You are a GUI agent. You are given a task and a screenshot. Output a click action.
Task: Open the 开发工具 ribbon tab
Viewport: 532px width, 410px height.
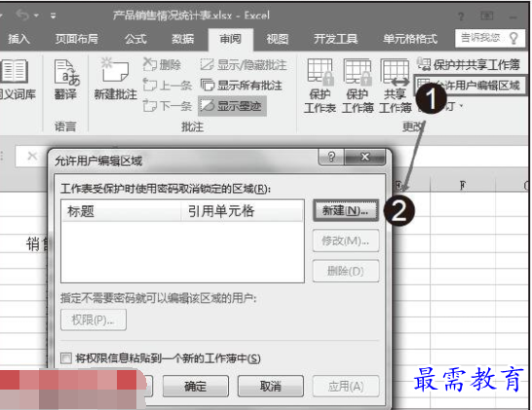(x=335, y=39)
